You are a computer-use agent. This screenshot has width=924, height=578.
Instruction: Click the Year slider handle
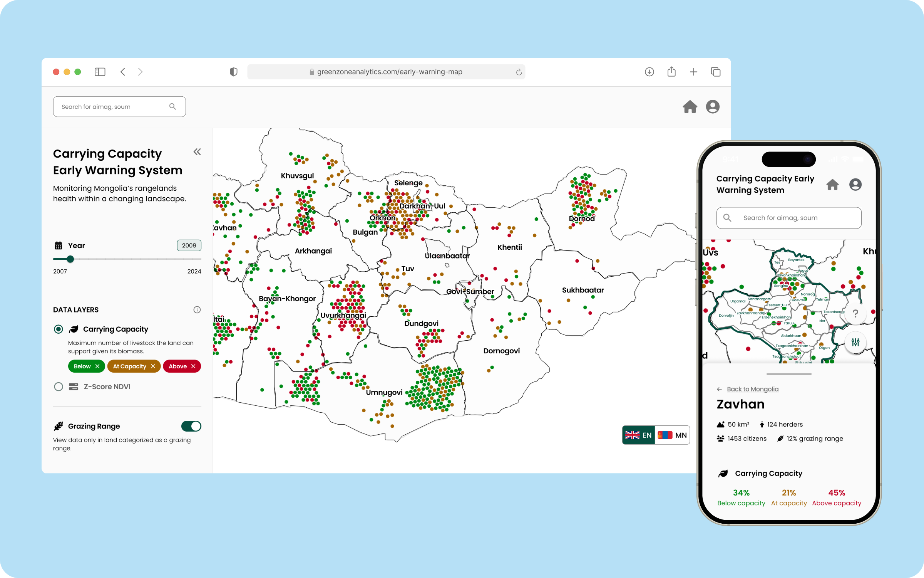click(70, 259)
